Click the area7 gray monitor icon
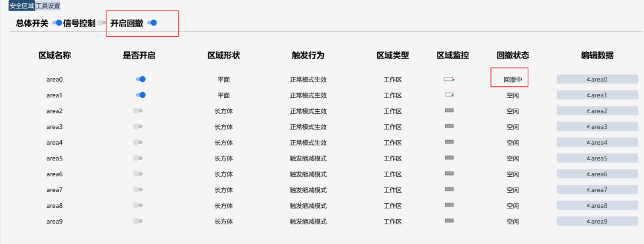 tap(449, 189)
